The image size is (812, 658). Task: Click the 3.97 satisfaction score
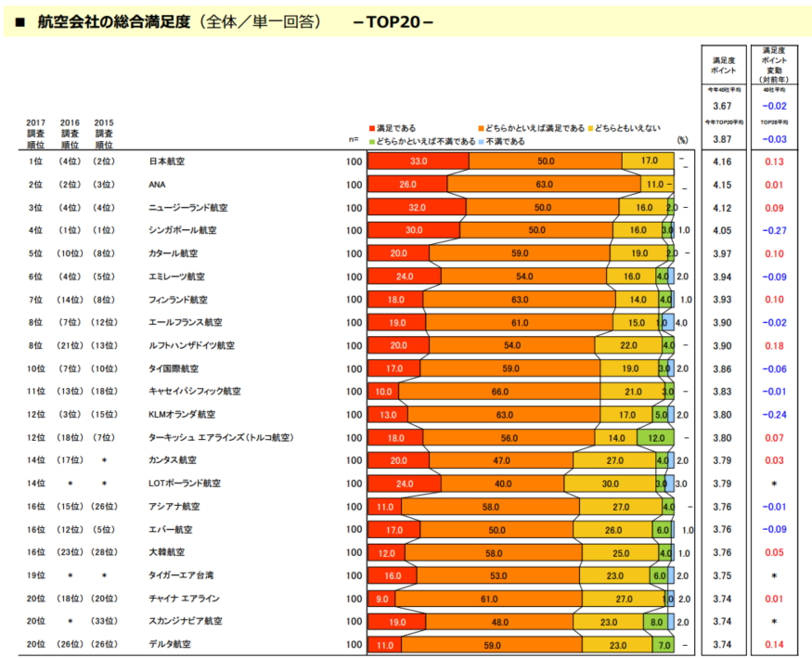pos(722,253)
